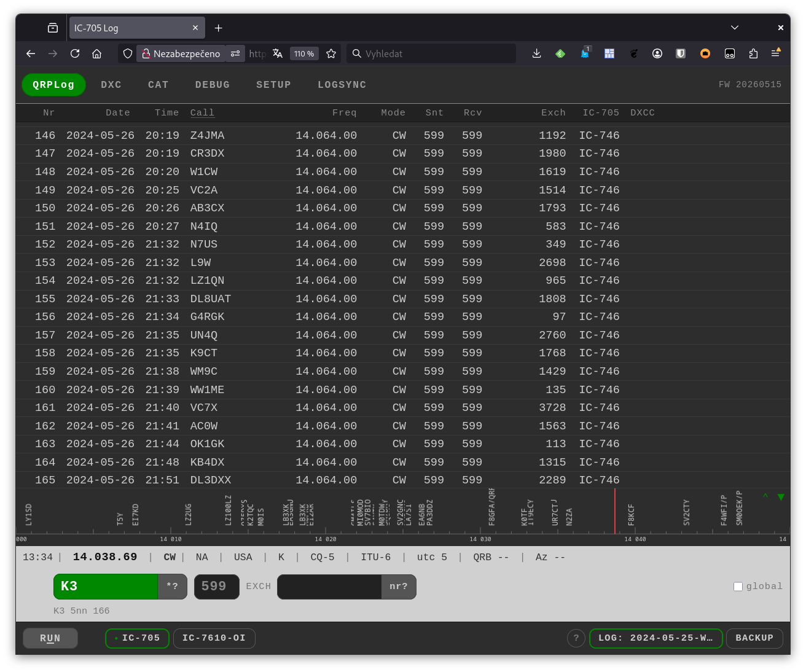Click the callsign input field containing K3

[106, 587]
